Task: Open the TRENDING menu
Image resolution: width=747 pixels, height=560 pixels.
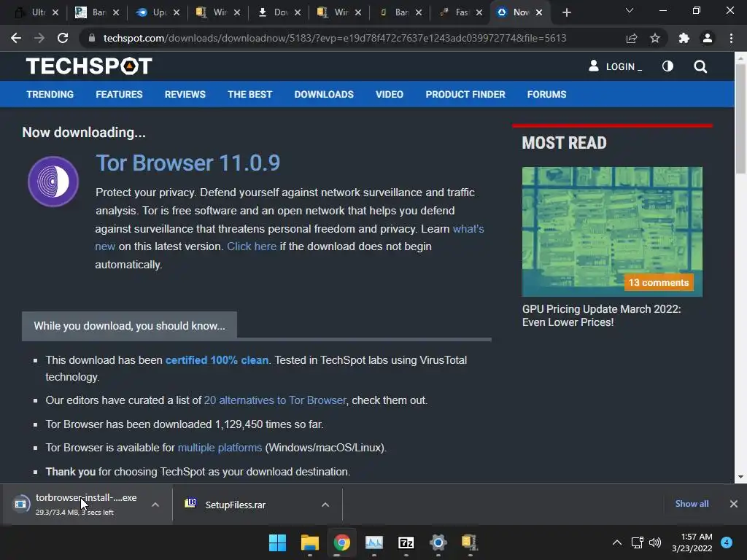Action: click(x=50, y=94)
